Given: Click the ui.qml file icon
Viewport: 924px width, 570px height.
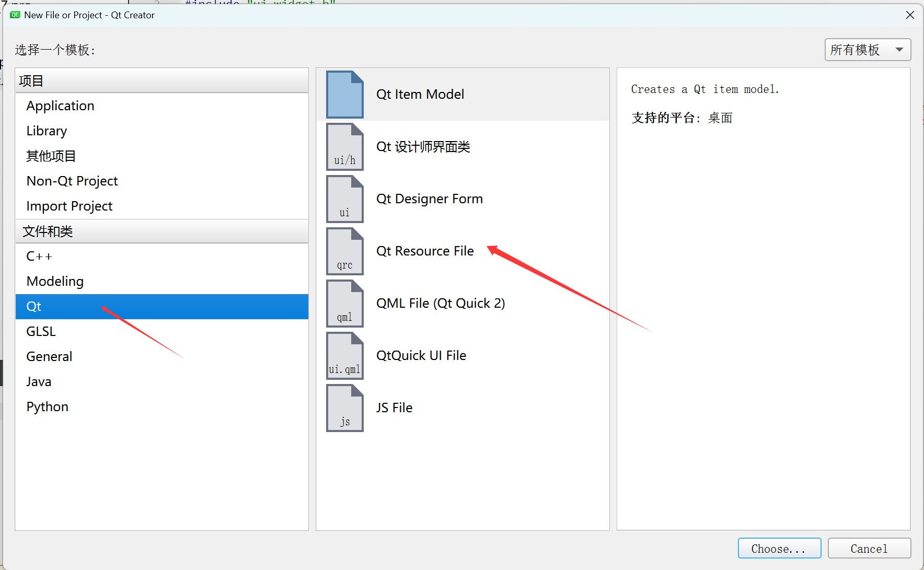Looking at the screenshot, I should (345, 356).
